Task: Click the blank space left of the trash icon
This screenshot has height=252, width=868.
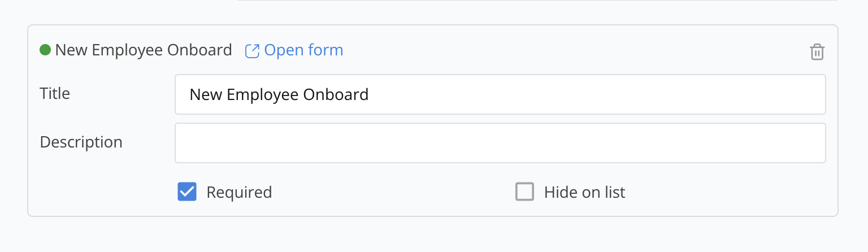Action: point(735,51)
